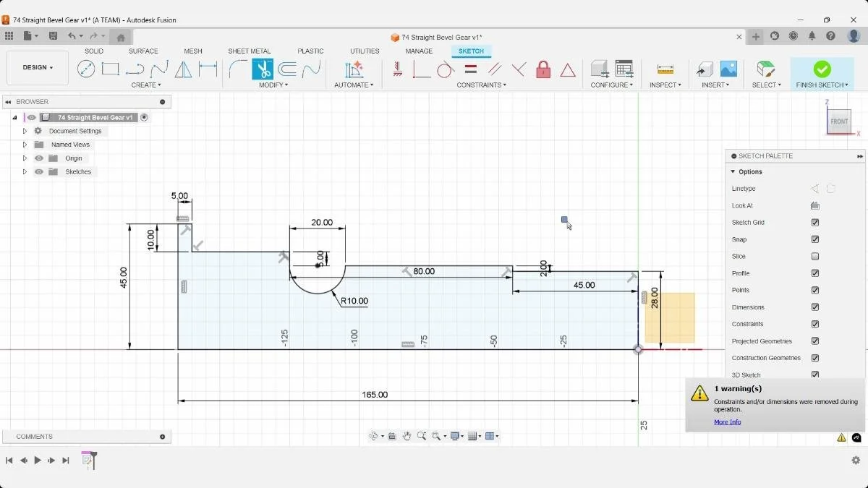The height and width of the screenshot is (488, 868).
Task: Toggle the Projected Geometries checkbox
Action: coord(815,341)
